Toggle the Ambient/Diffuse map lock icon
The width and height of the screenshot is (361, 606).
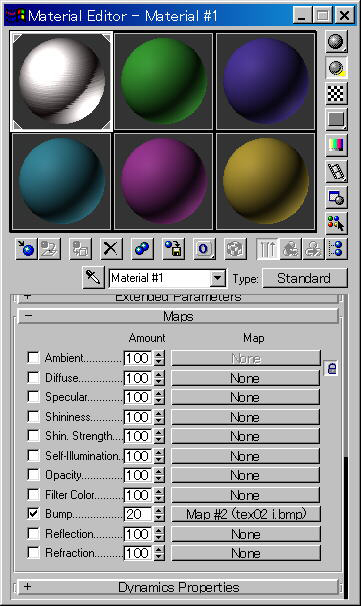pos(331,368)
